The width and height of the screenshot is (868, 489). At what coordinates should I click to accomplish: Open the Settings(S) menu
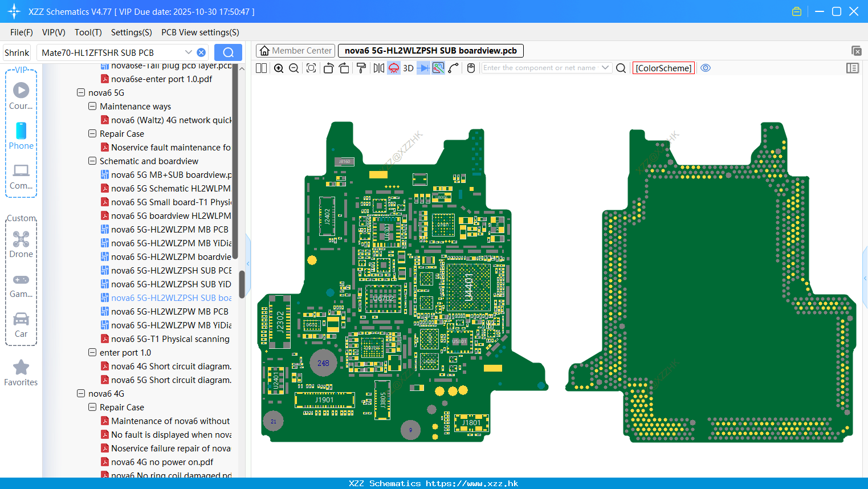click(132, 32)
